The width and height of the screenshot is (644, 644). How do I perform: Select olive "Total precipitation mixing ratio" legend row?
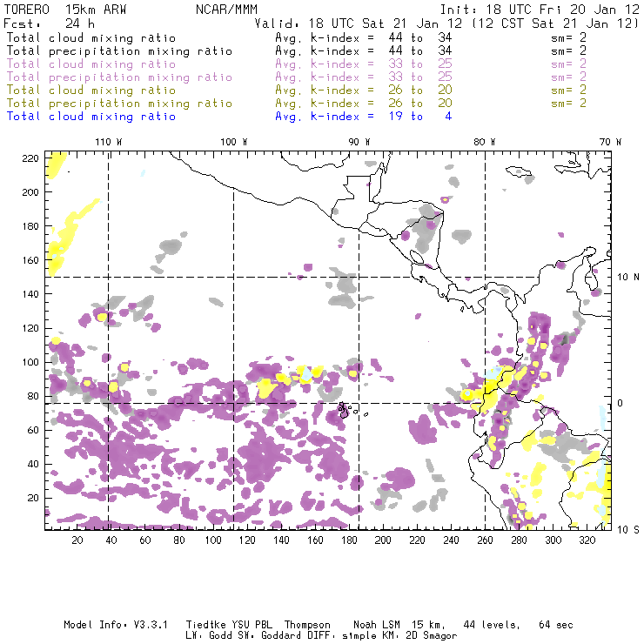[119, 103]
